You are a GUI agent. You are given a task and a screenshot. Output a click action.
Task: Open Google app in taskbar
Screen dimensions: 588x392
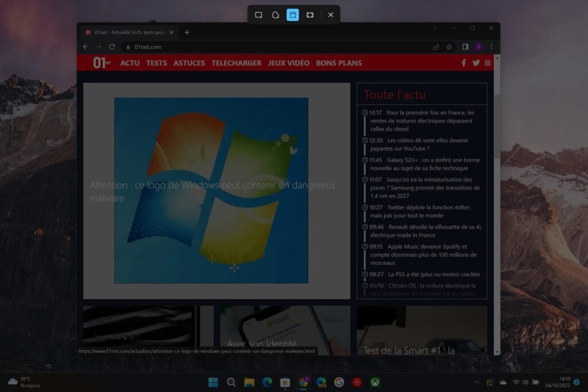click(339, 382)
